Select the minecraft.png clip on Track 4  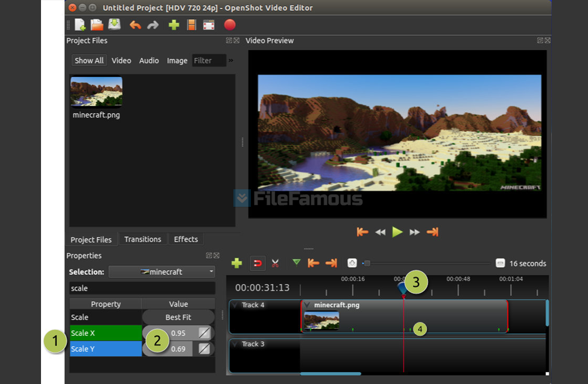(x=404, y=316)
